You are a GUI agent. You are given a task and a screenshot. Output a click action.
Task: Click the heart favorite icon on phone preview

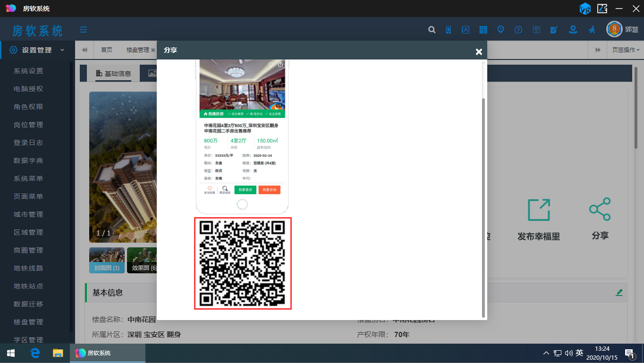(x=271, y=64)
